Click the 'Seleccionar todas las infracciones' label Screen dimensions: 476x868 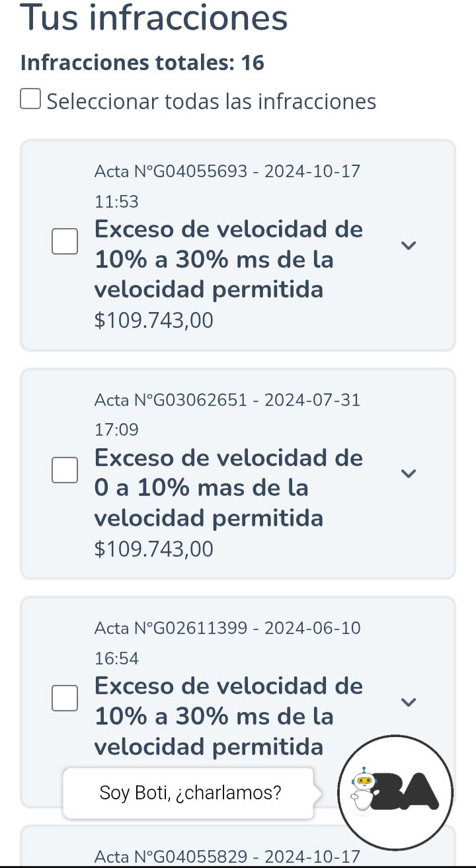tap(212, 102)
